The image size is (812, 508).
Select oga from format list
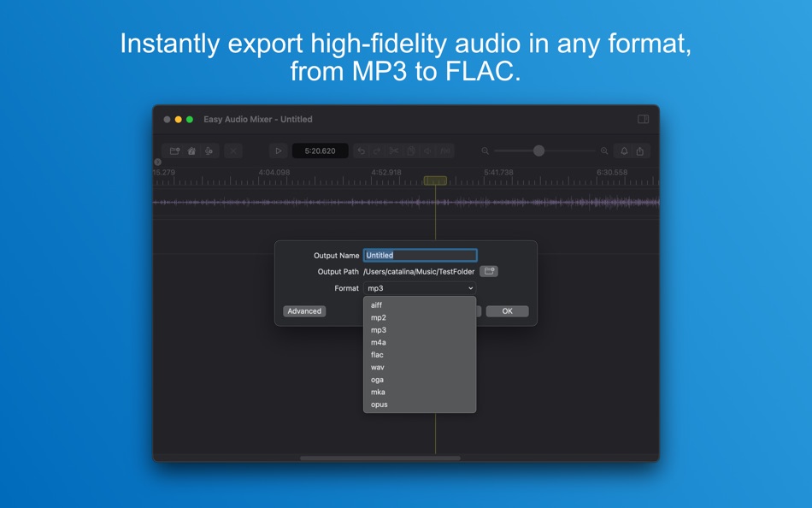click(x=420, y=380)
